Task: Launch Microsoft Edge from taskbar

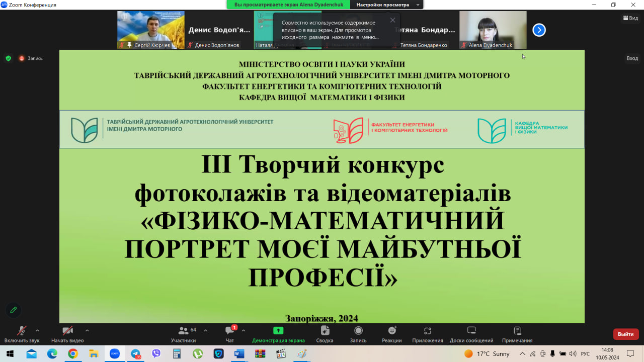Action: click(x=52, y=354)
